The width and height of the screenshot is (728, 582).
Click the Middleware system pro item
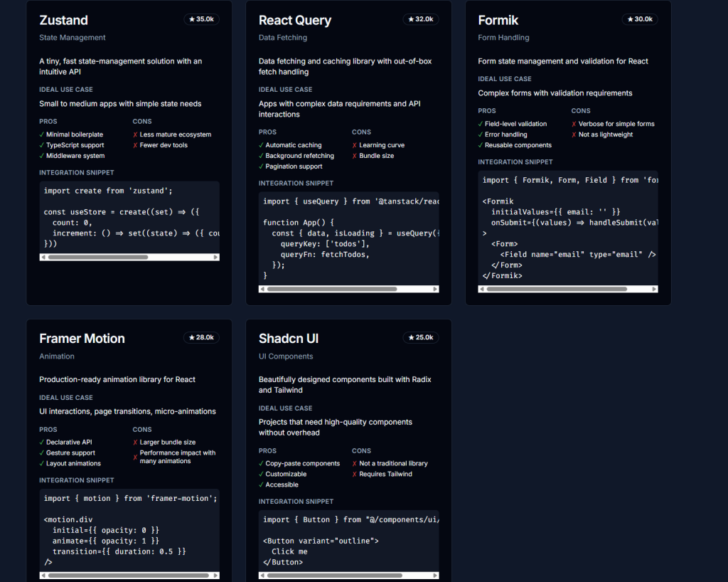(72, 156)
